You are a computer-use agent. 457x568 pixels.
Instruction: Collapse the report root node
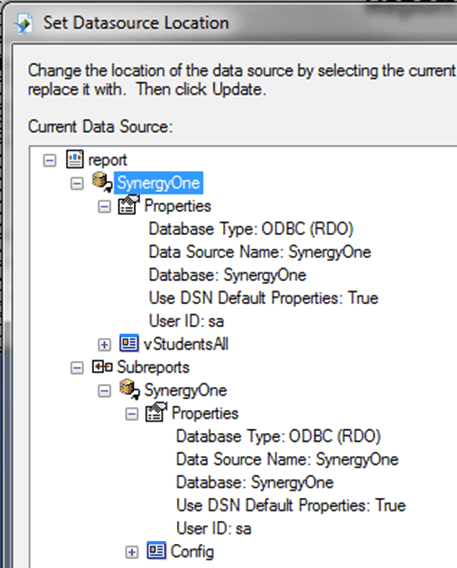pyautogui.click(x=50, y=160)
